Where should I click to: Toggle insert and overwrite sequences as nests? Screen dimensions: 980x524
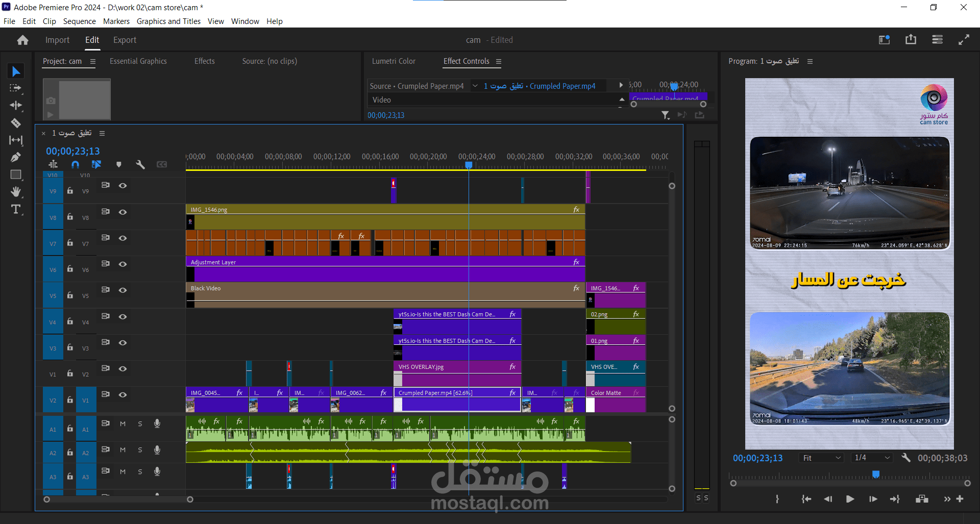point(53,164)
